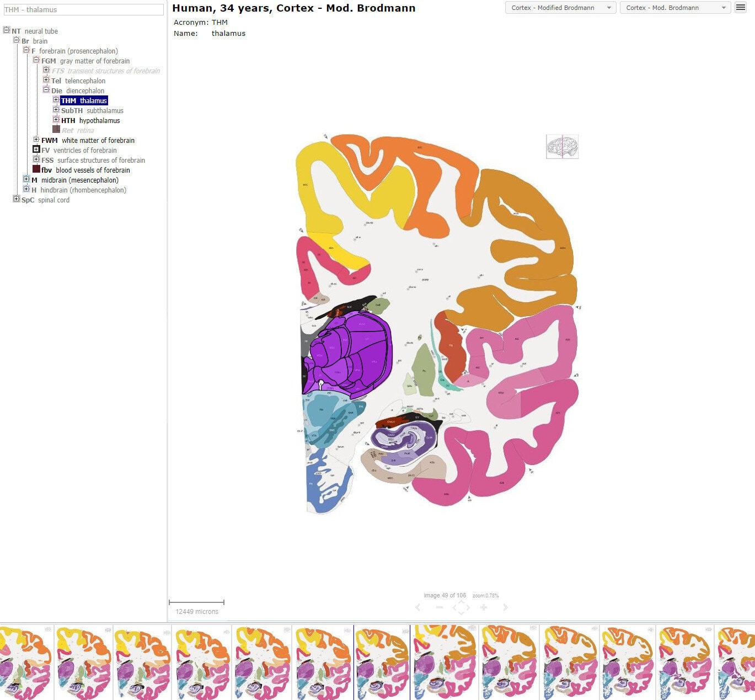Click the zoom in plus icon
Viewport: 755px width, 700px height.
coord(484,607)
